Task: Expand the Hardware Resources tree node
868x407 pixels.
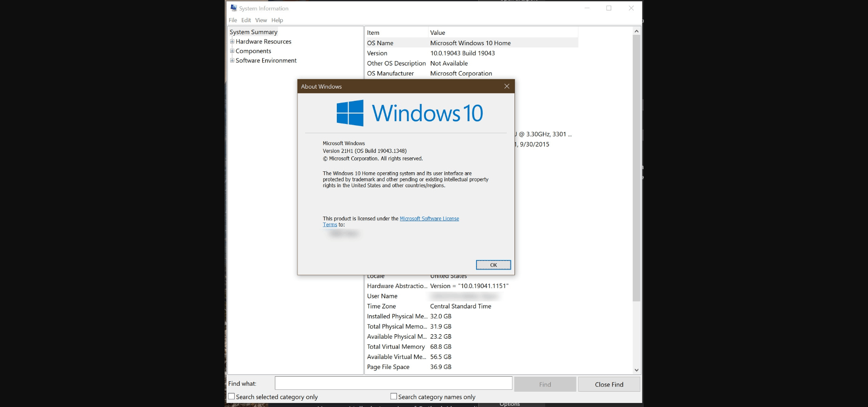Action: (232, 41)
